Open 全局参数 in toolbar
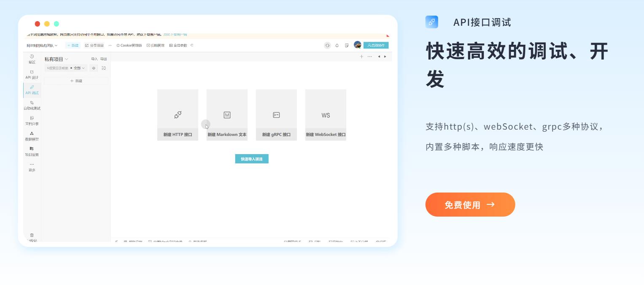644x285 pixels. point(178,45)
